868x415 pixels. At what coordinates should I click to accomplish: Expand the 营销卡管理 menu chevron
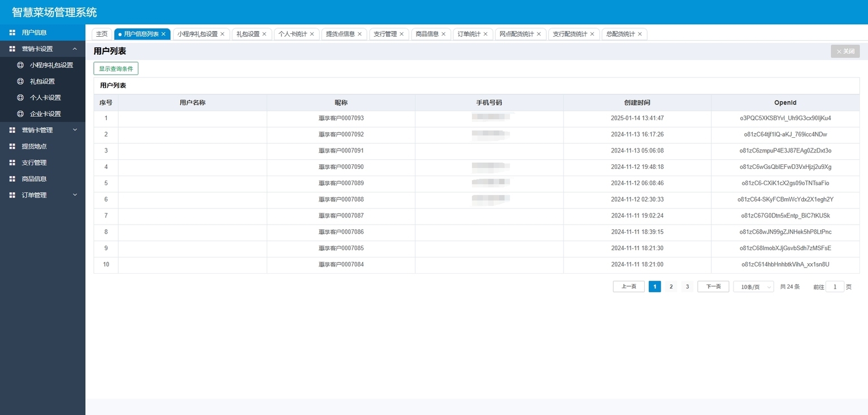pos(75,130)
